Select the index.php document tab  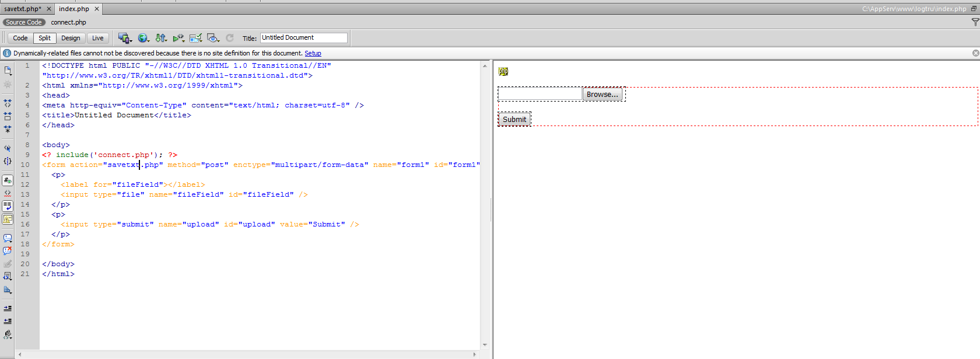point(74,9)
